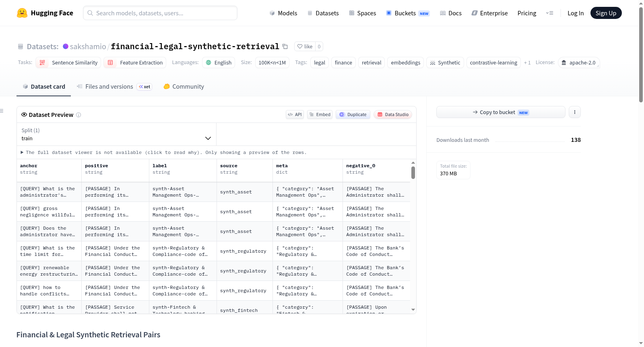Image resolution: width=644 pixels, height=347 pixels.
Task: Click the Hugging Face logo icon
Action: [22, 13]
